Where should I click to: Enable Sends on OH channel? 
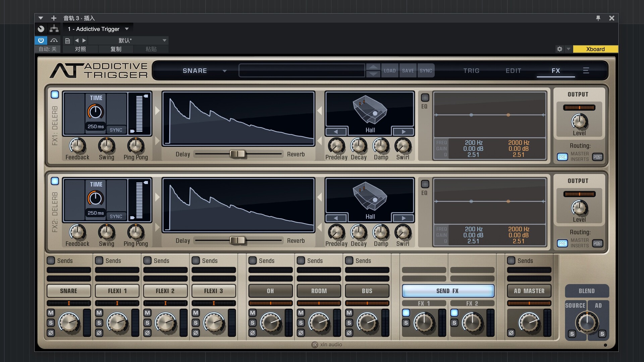(253, 260)
